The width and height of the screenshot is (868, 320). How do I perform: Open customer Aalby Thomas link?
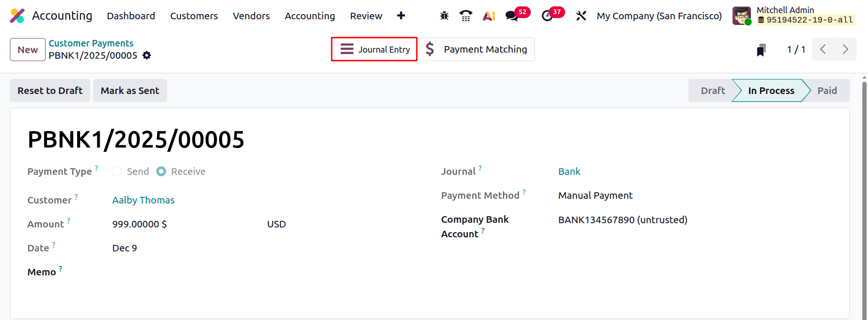point(143,200)
